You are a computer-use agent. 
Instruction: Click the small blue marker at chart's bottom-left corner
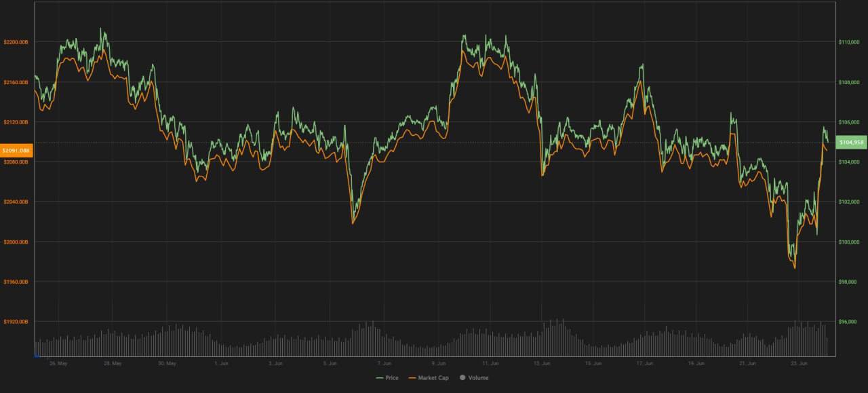click(37, 354)
